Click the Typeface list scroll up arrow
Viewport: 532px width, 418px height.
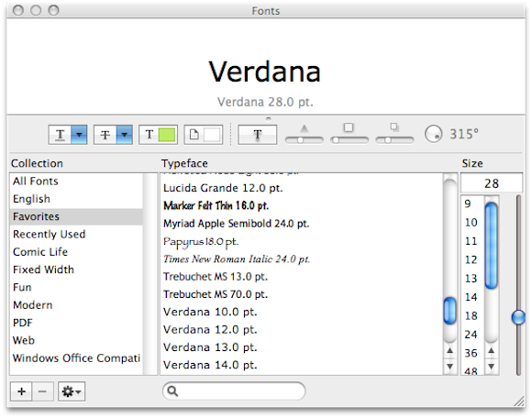click(x=449, y=350)
